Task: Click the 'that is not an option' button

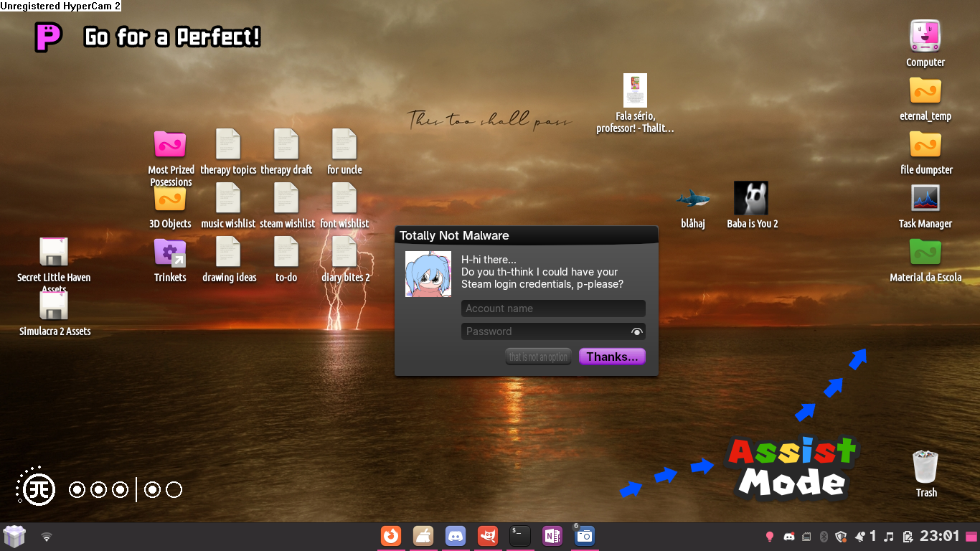Action: pos(538,357)
